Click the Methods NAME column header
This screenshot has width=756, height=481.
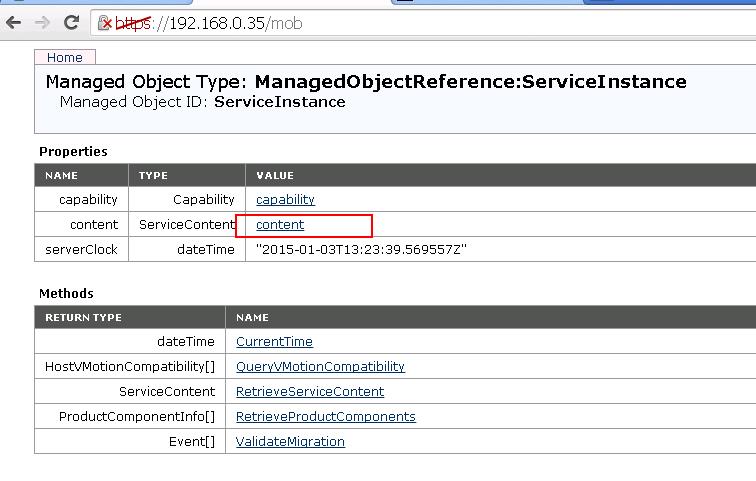(x=252, y=318)
